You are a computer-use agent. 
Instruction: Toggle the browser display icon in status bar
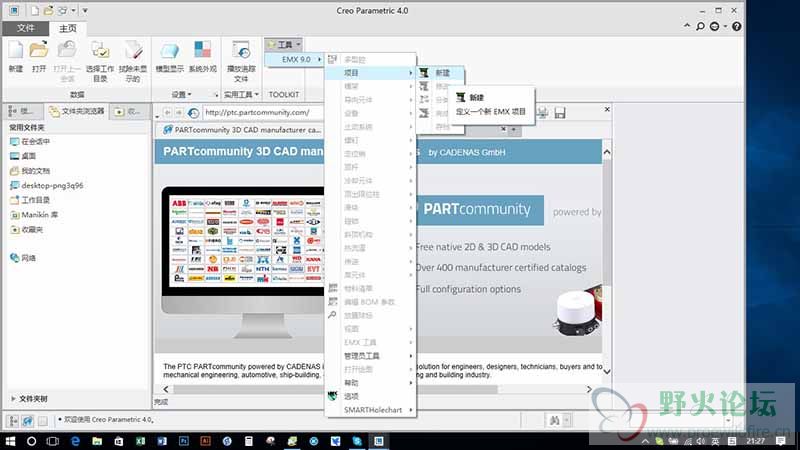point(28,421)
